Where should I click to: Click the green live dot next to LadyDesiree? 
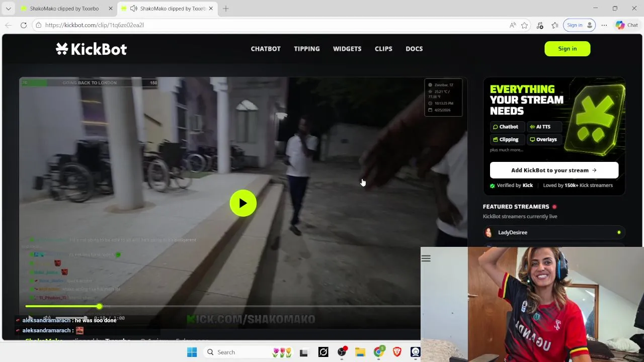(x=619, y=232)
